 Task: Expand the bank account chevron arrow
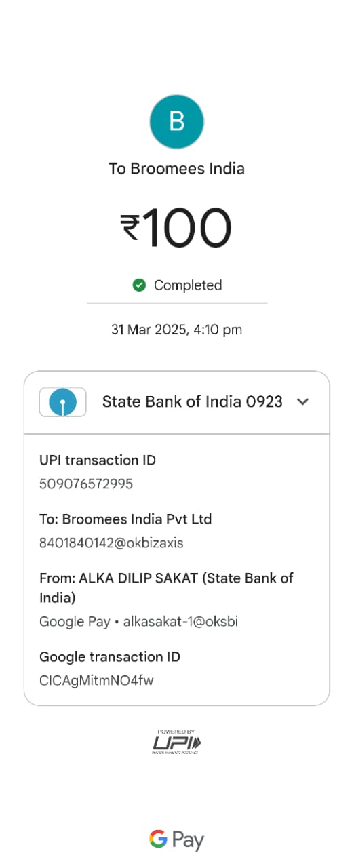(303, 401)
